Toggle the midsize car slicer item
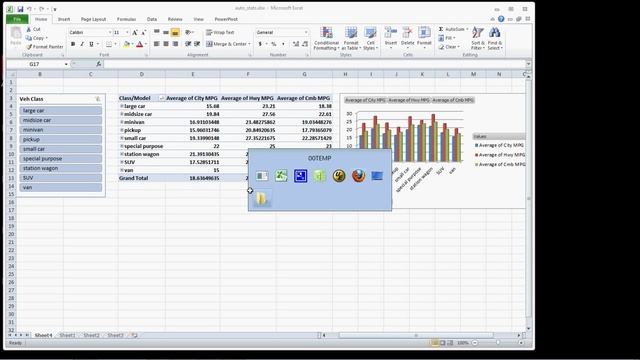Screen dimensions: 640x360 (x=60, y=120)
